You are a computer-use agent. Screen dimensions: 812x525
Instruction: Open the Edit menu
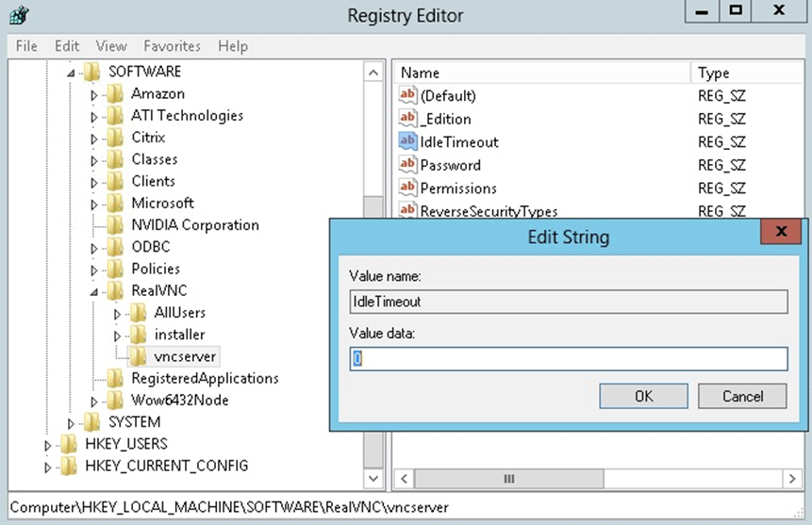[x=67, y=45]
